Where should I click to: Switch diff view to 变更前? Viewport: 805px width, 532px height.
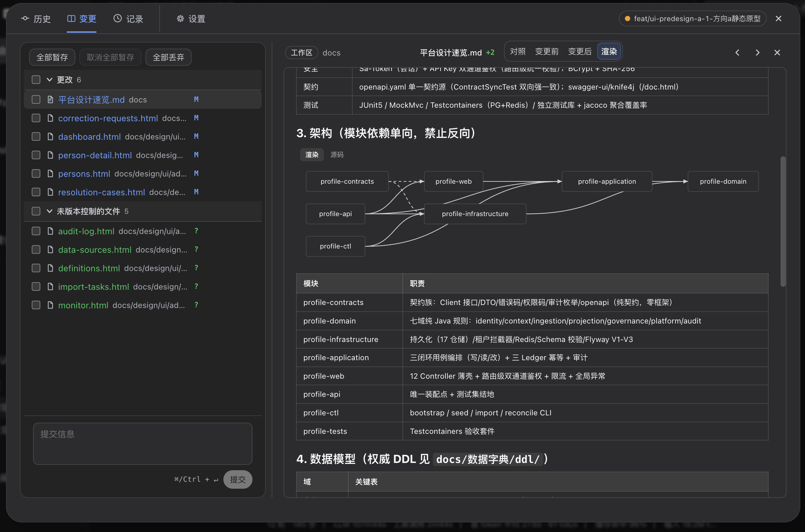point(547,52)
